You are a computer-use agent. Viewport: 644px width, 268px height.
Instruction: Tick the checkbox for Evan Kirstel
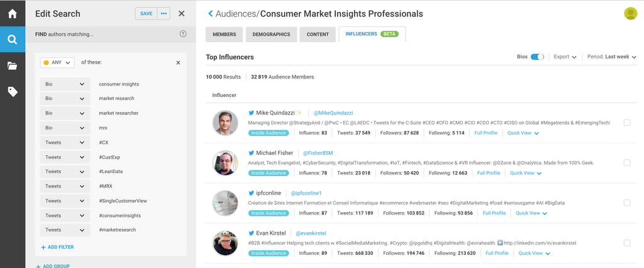pyautogui.click(x=626, y=243)
